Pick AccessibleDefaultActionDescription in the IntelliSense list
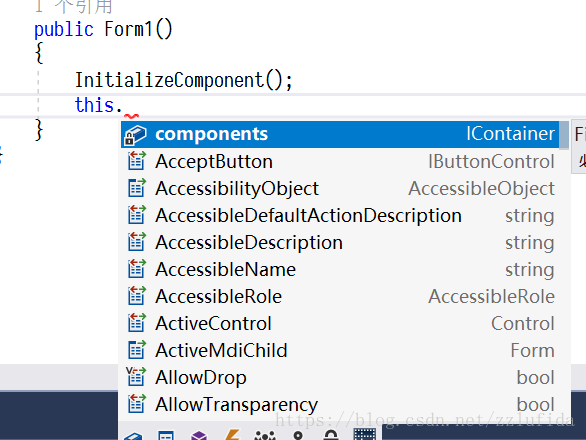The image size is (586, 440). [x=340, y=216]
